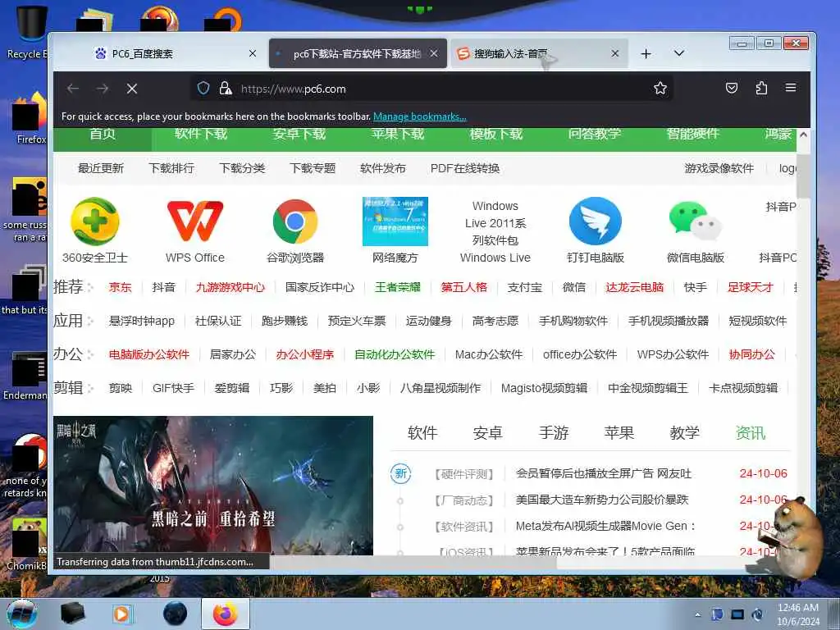Click the 九游游戏中心 link
This screenshot has height=630, width=840.
point(231,287)
